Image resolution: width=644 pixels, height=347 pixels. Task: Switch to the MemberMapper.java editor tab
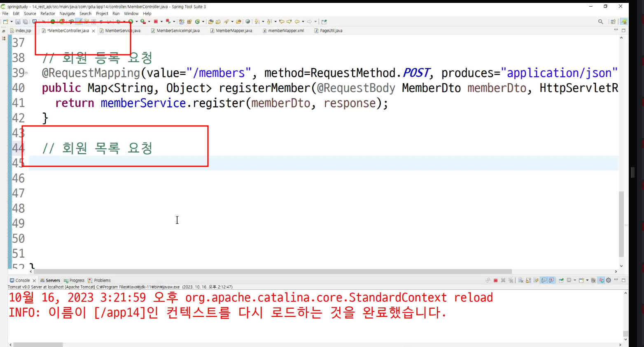pos(231,30)
